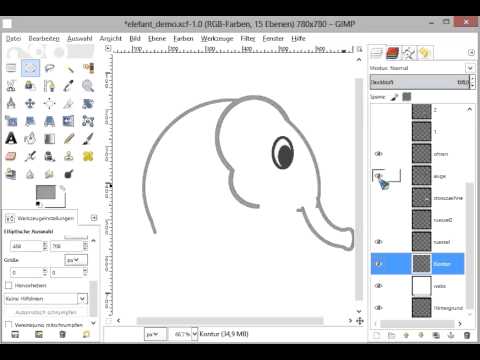Select the Free Select lasso tool

[49, 68]
